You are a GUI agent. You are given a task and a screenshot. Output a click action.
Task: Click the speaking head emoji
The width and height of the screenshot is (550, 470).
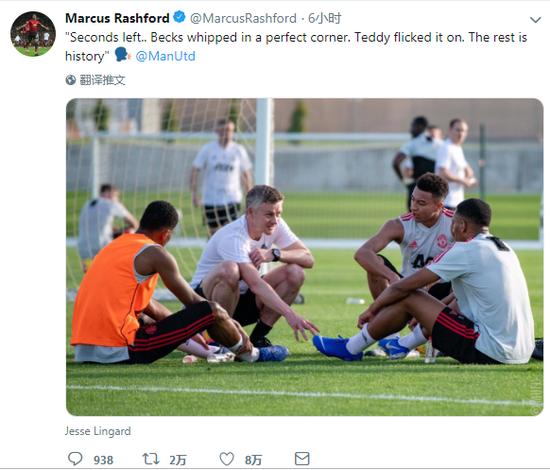(x=122, y=55)
